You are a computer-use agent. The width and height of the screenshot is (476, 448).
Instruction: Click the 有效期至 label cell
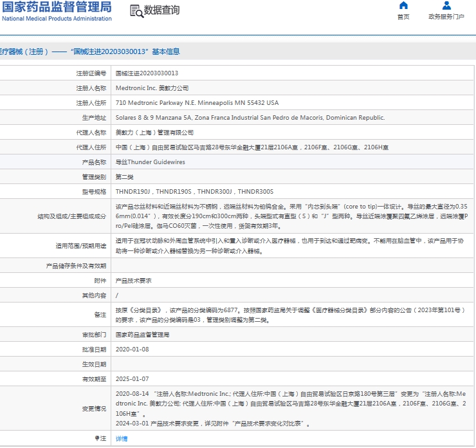(x=94, y=379)
